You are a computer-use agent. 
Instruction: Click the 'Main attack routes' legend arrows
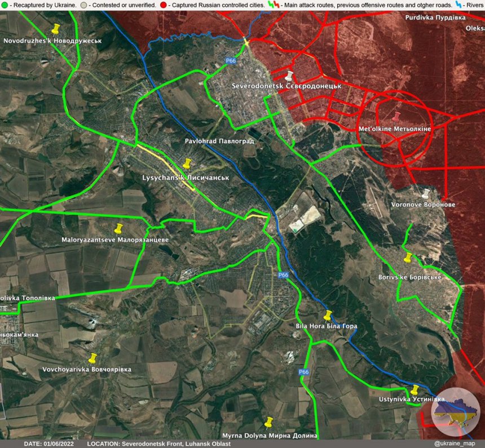pos(275,5)
